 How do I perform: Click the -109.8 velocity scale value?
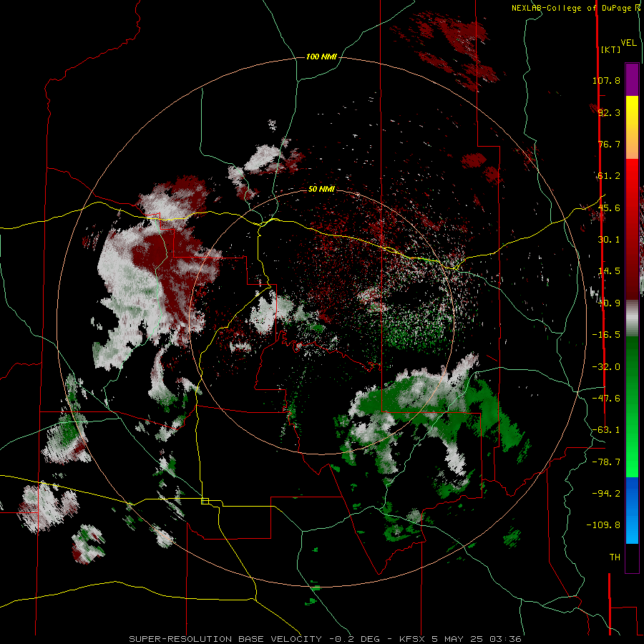[x=603, y=525]
